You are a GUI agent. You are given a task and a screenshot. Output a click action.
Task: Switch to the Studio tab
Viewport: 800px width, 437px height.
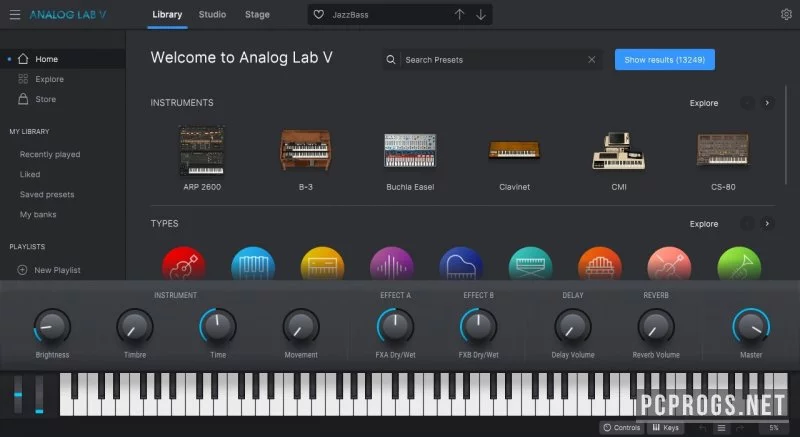click(212, 14)
